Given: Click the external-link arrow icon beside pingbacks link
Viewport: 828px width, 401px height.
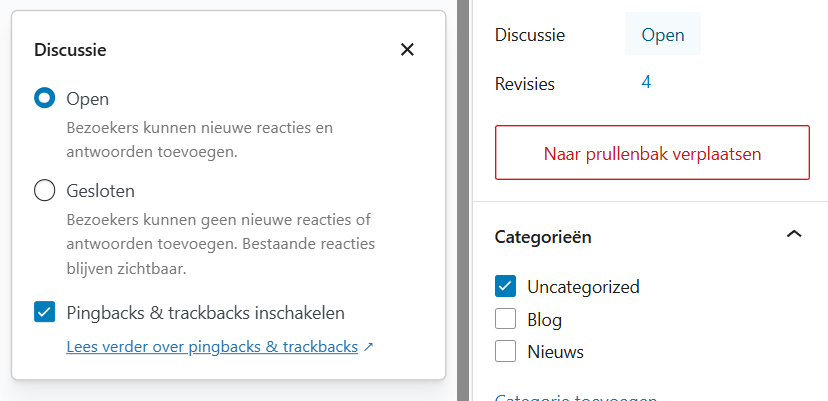Looking at the screenshot, I should [x=368, y=347].
